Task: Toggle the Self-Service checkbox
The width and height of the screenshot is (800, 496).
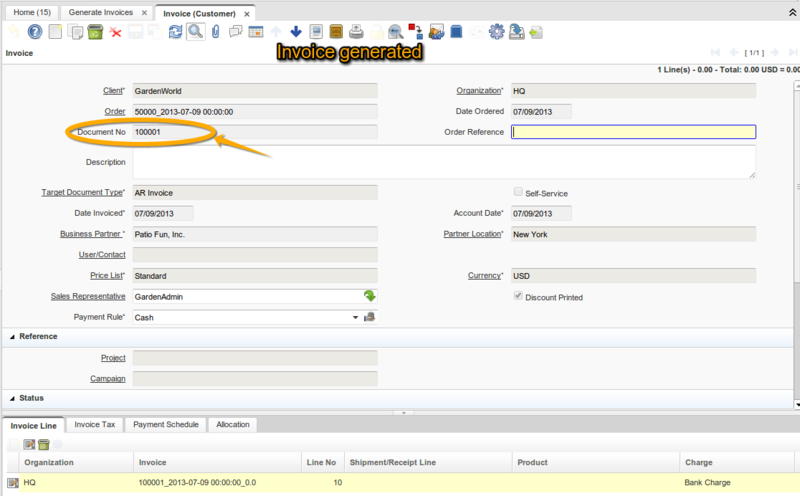Action: [x=517, y=192]
